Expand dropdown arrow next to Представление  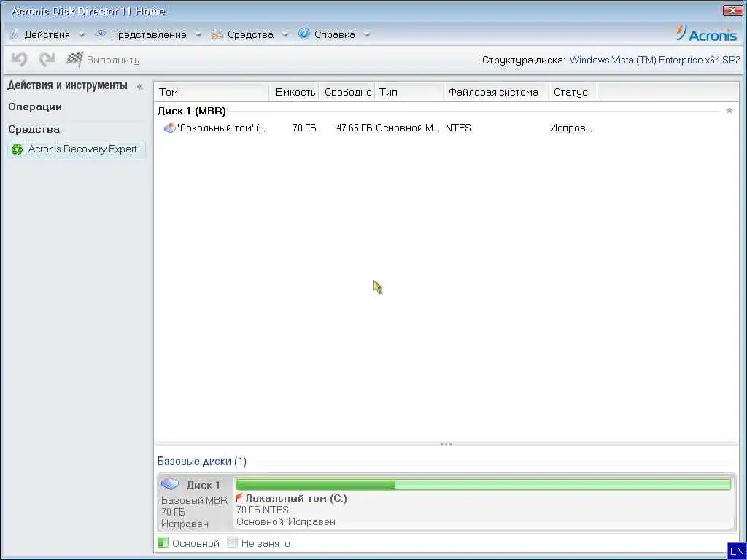[198, 34]
